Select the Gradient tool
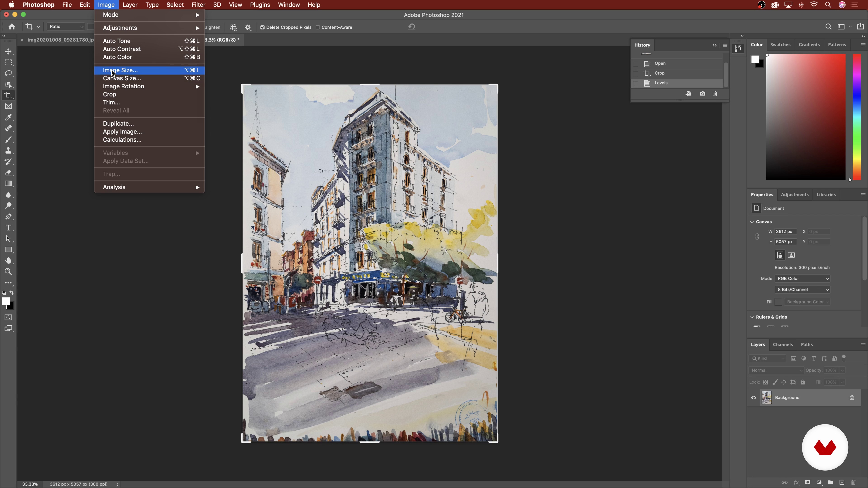Screen dimensions: 868x488 click(x=8, y=183)
